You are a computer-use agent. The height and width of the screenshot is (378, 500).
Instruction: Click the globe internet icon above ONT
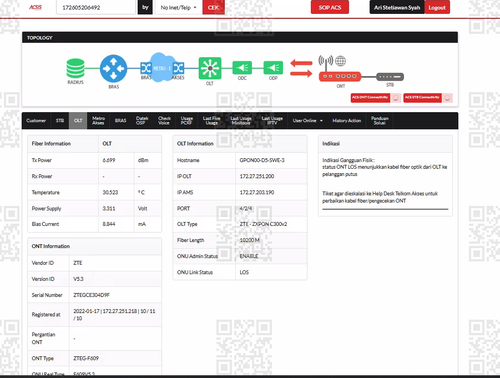340,61
